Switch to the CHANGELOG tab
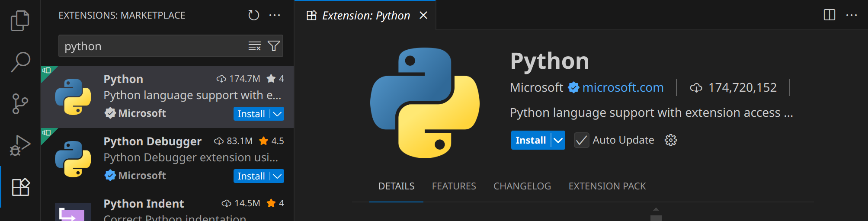This screenshot has width=868, height=221. (522, 186)
